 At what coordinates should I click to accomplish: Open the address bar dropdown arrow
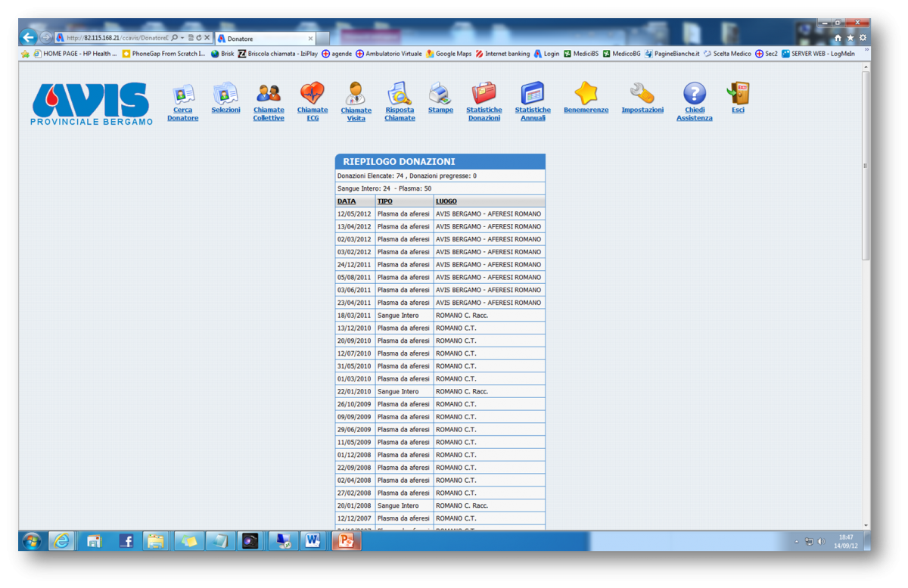tap(182, 38)
